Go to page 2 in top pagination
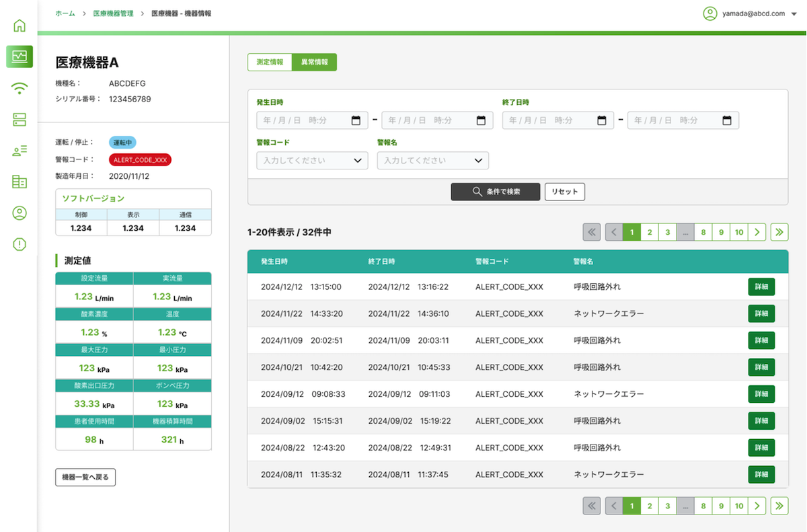Image resolution: width=807 pixels, height=532 pixels. (x=650, y=232)
